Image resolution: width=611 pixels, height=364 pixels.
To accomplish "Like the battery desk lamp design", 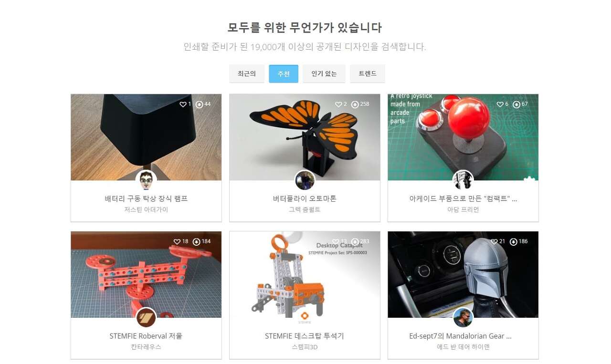I will (x=183, y=104).
